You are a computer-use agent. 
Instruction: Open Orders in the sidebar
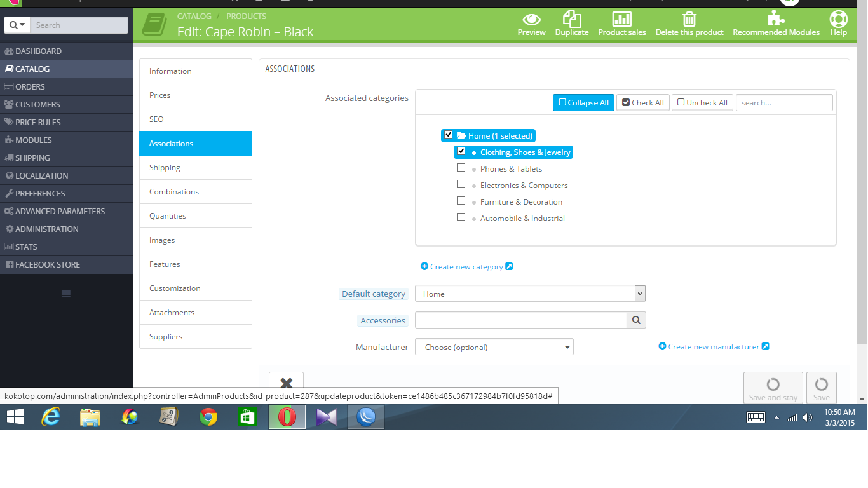coord(66,86)
